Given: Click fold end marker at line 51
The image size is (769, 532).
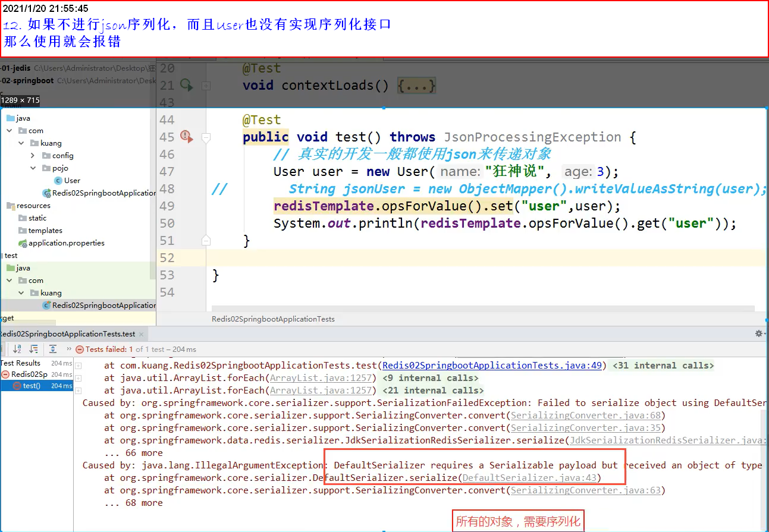Looking at the screenshot, I should pos(206,241).
